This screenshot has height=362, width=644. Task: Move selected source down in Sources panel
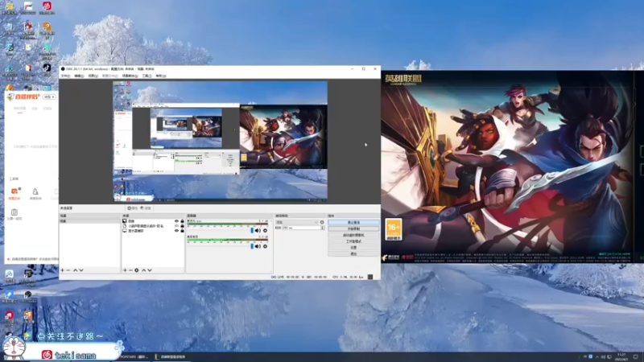click(150, 270)
